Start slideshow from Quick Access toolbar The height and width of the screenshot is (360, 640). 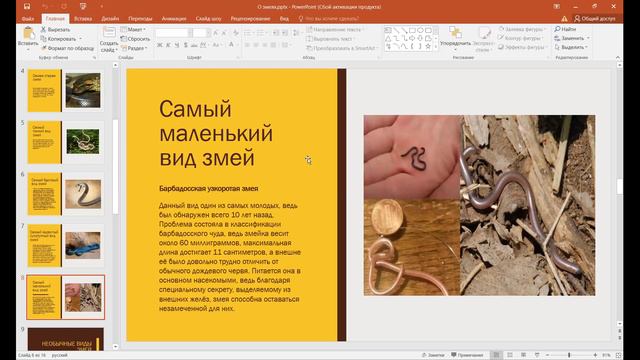pos(83,7)
